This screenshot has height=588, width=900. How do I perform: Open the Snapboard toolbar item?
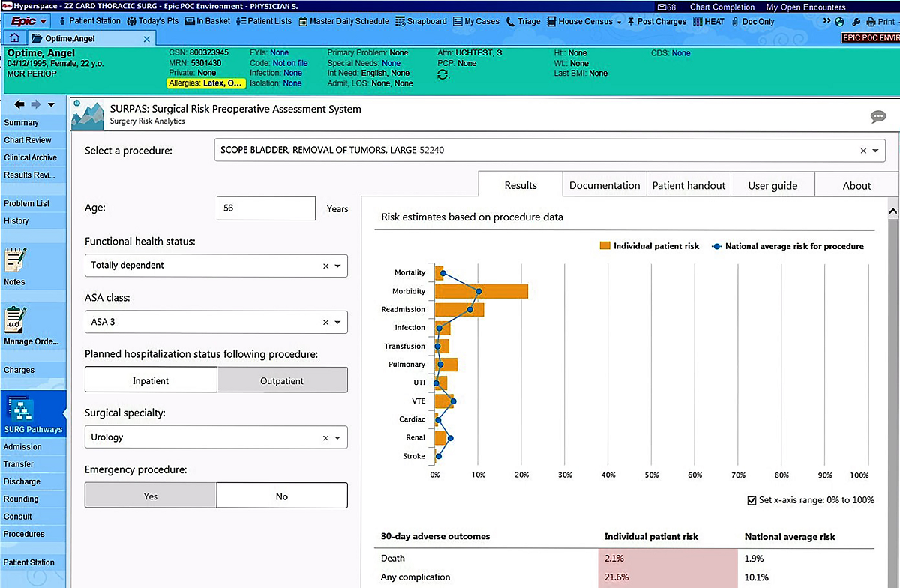(x=421, y=21)
